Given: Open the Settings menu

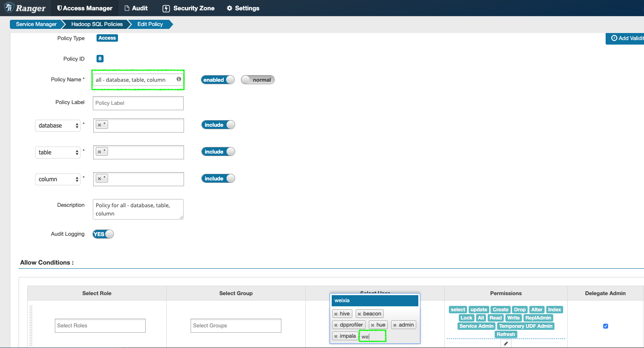Looking at the screenshot, I should tap(243, 8).
